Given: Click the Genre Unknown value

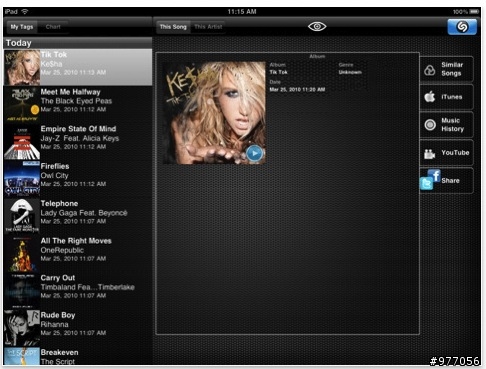Looking at the screenshot, I should tap(350, 72).
